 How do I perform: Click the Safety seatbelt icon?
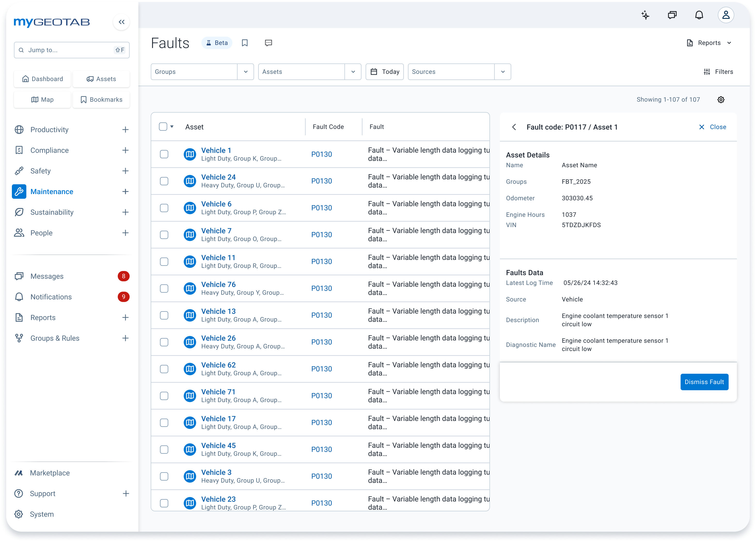point(19,171)
